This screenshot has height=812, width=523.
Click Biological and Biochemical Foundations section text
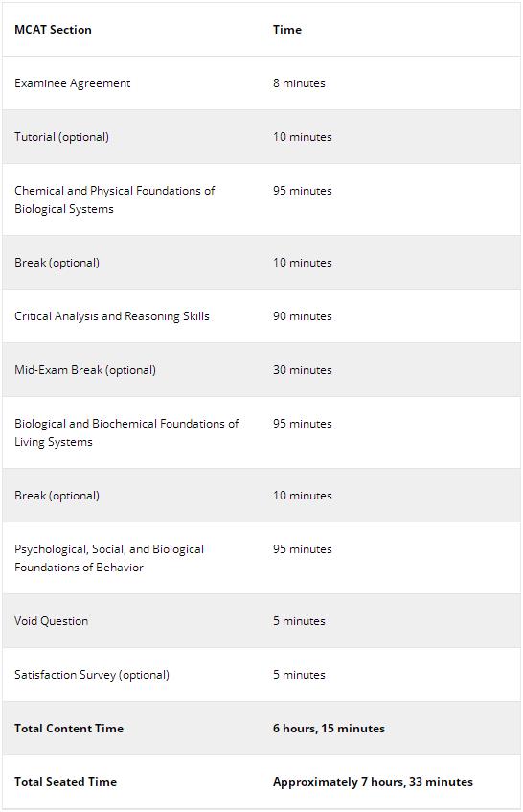(x=126, y=432)
